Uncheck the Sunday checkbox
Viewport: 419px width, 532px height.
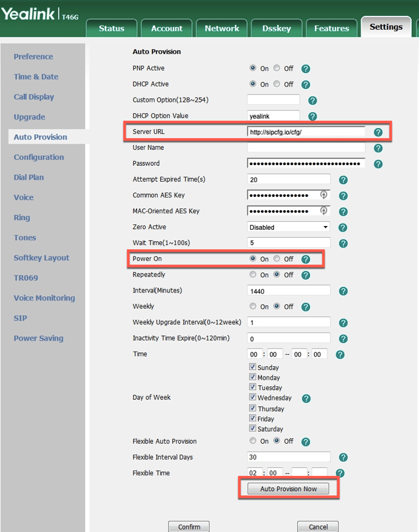point(253,367)
